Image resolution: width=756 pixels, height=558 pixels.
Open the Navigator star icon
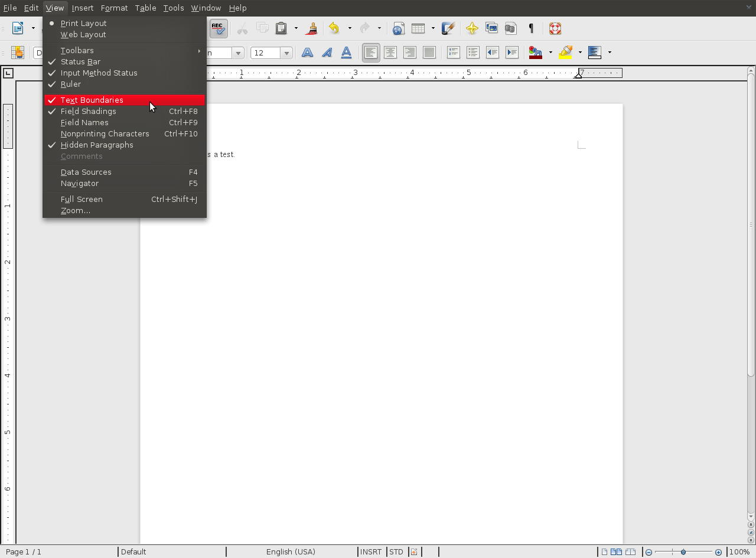[x=472, y=28]
